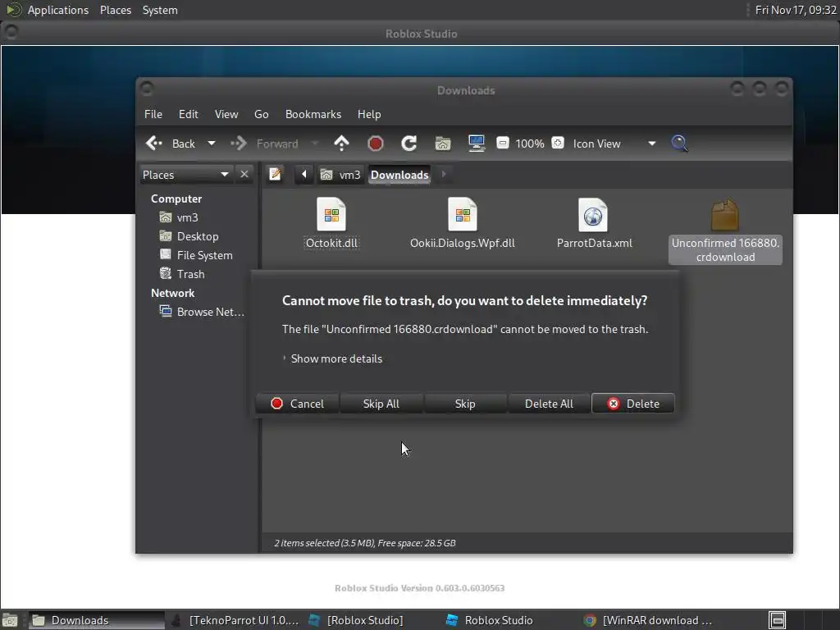Click Skip All in the dialog
The image size is (840, 630).
click(381, 404)
